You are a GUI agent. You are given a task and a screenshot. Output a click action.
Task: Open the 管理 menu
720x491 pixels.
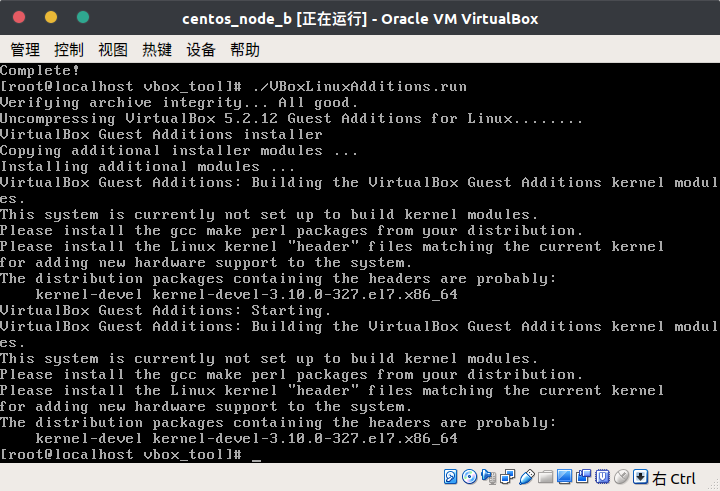pos(25,50)
